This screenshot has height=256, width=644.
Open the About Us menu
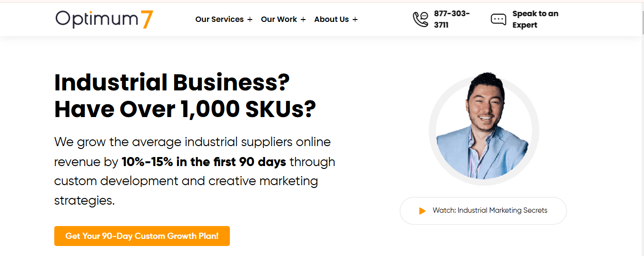331,20
